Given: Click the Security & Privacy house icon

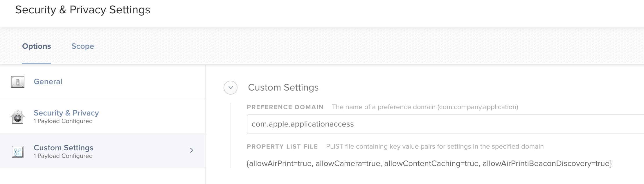Looking at the screenshot, I should [18, 117].
